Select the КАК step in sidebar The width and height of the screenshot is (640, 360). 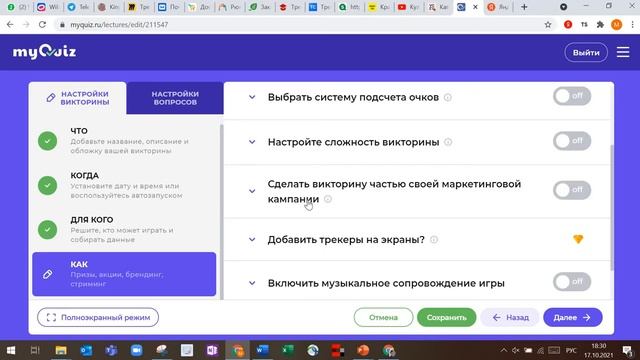[124, 274]
